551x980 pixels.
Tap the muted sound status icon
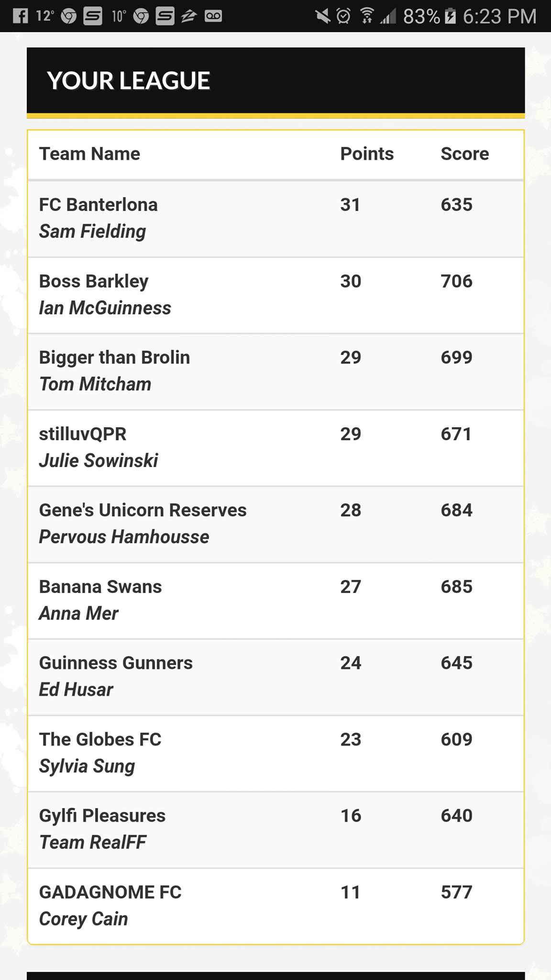323,16
